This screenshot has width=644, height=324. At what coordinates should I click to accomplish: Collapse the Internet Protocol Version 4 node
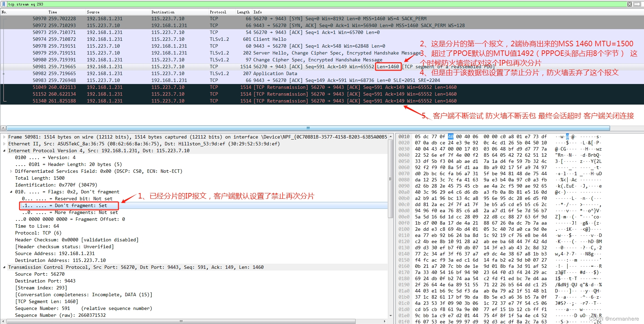4,151
